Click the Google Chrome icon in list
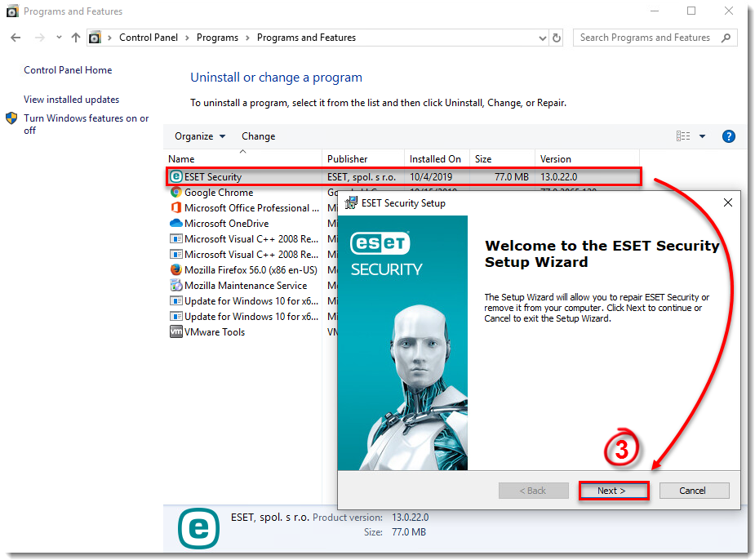755x560 pixels. tap(176, 192)
